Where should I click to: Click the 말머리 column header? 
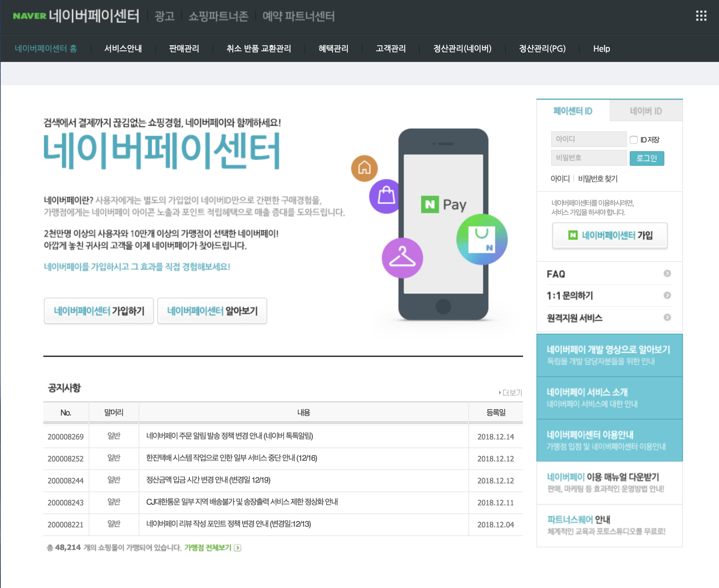(114, 412)
